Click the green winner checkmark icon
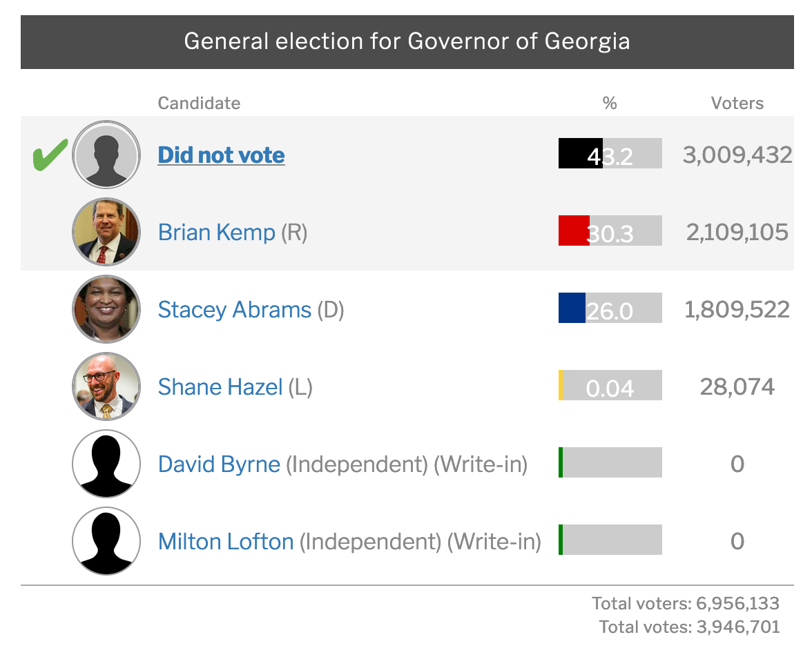This screenshot has width=812, height=657. point(50,155)
